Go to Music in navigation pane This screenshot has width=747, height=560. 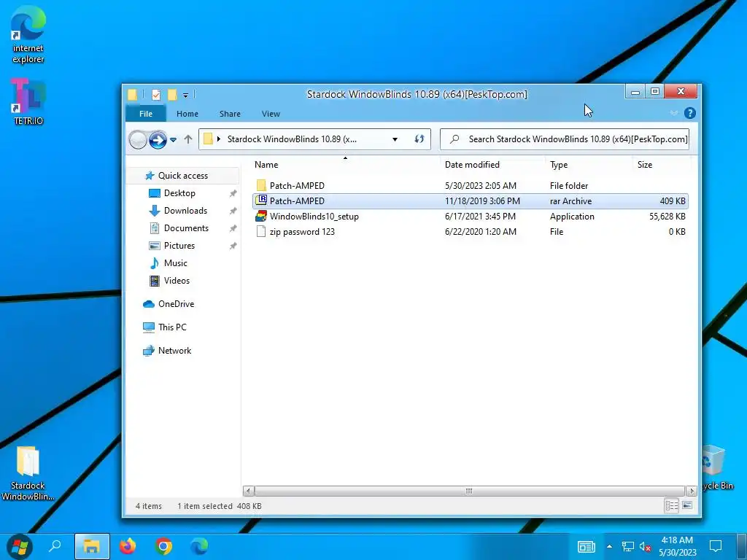(x=175, y=263)
